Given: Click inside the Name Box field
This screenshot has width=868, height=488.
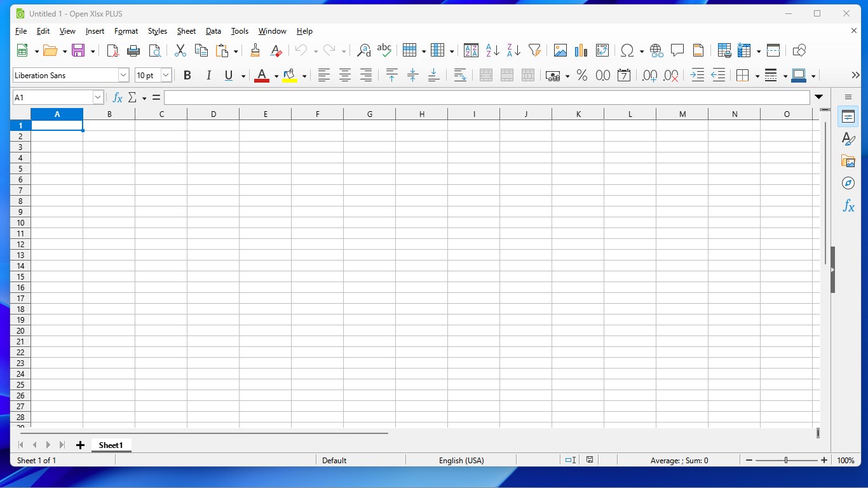Looking at the screenshot, I should tap(54, 97).
